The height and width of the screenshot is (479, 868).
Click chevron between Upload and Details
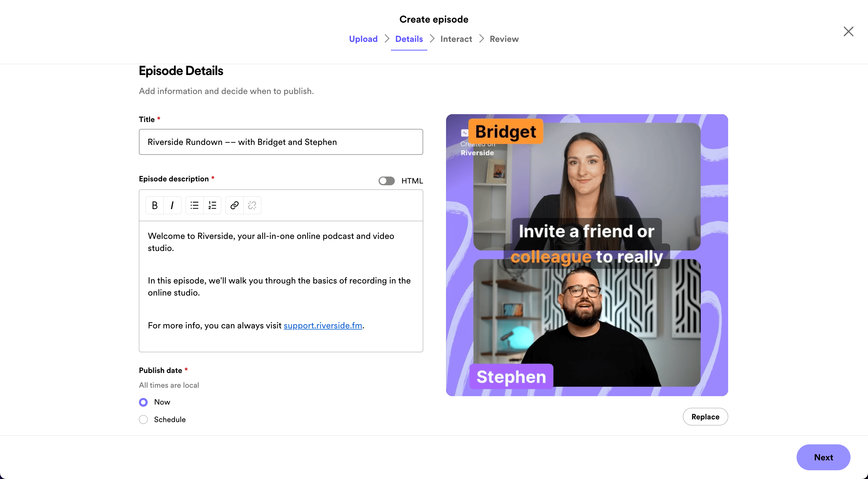click(x=387, y=39)
